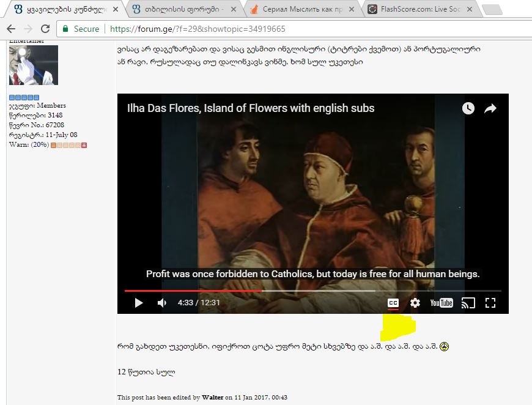532x405 pixels.
Task: Open the video settings gear
Action: pos(415,302)
